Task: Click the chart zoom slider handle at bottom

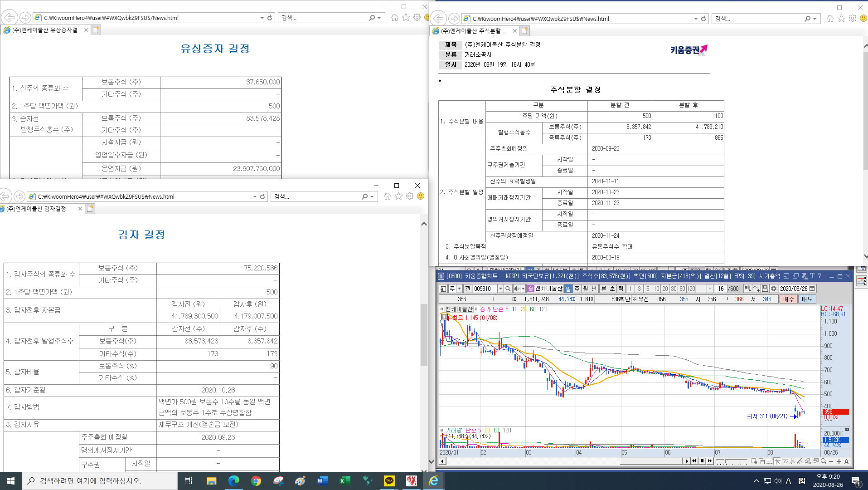Action: [x=725, y=461]
